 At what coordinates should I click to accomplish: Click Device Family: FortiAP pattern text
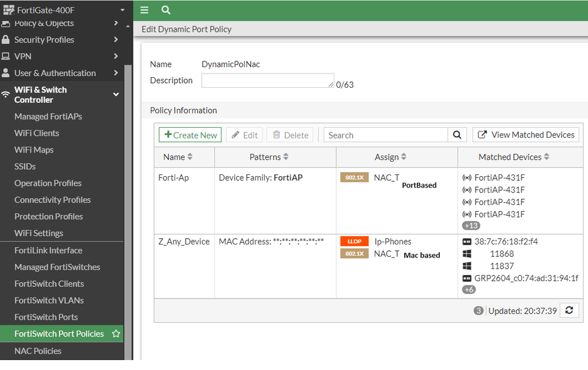[261, 178]
